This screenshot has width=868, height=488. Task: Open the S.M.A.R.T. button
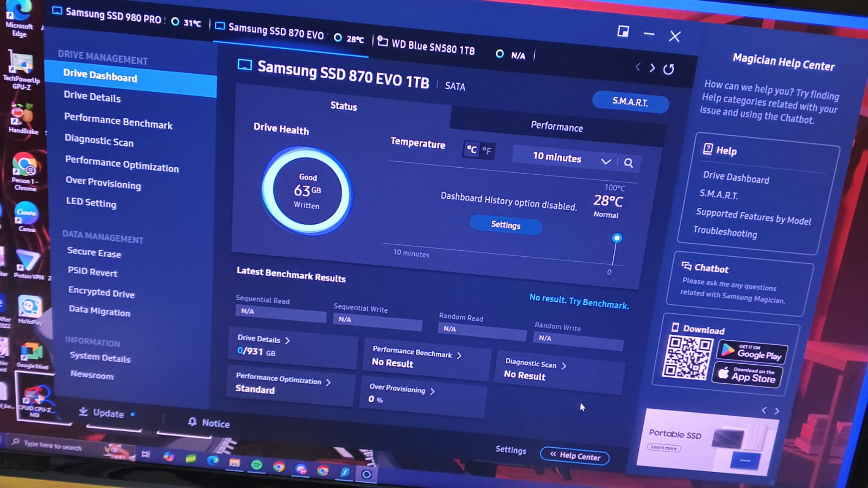coord(630,102)
